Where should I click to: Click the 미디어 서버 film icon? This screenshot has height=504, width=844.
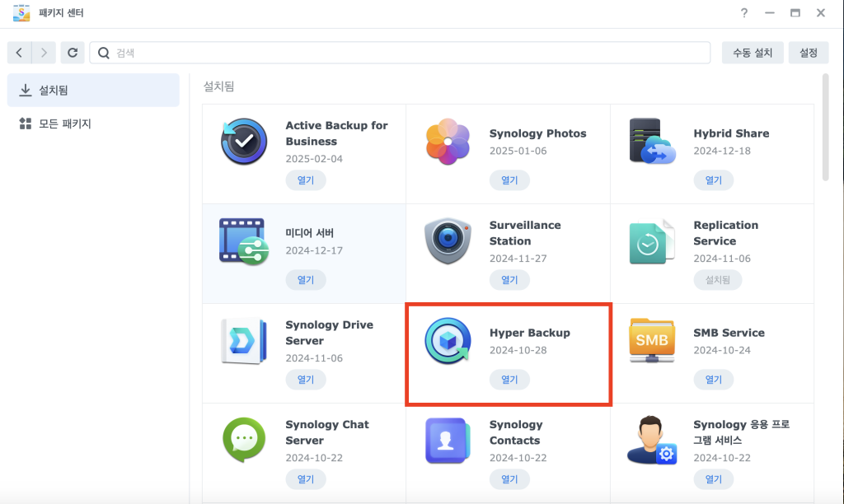[244, 241]
